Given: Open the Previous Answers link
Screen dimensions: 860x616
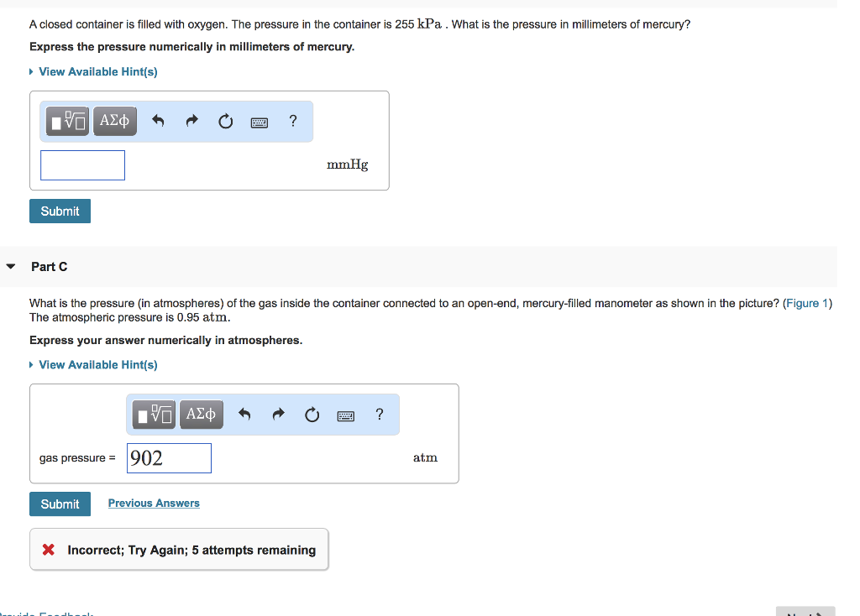Looking at the screenshot, I should click(154, 504).
